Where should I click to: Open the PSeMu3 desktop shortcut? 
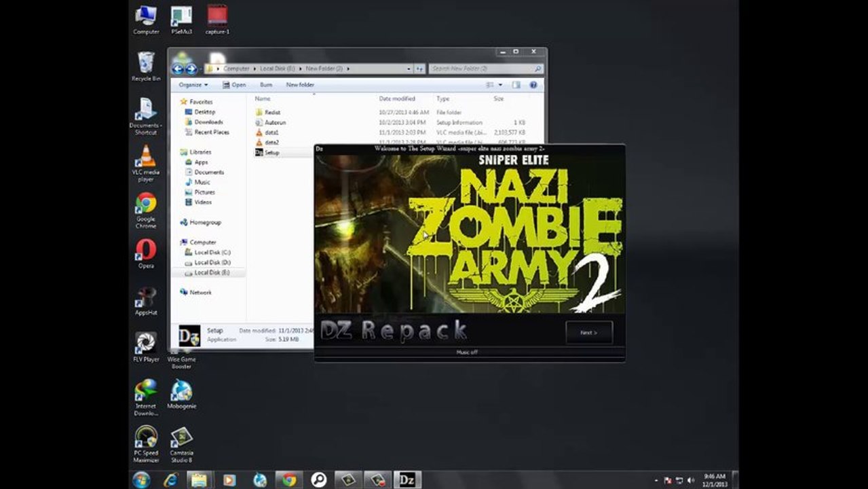click(181, 20)
